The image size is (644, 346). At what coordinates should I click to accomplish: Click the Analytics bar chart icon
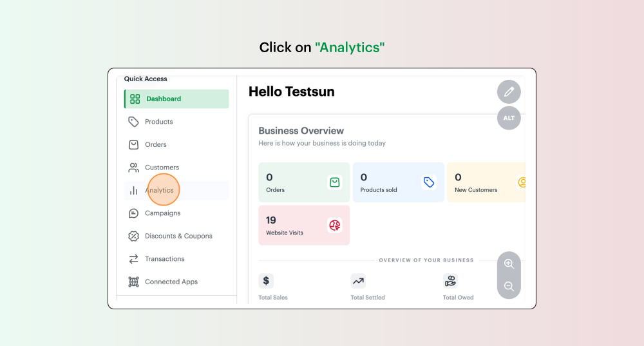[133, 191]
